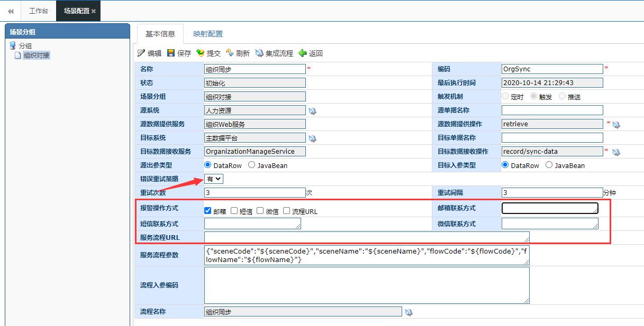Open lookup icon beside 流程名称 field
Screen dimensions: 644x326
coord(409,312)
